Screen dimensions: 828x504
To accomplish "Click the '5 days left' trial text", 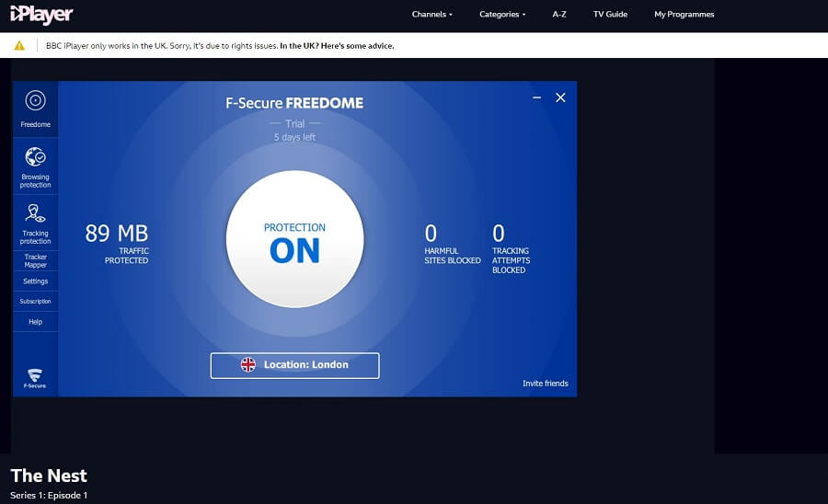I will point(294,137).
